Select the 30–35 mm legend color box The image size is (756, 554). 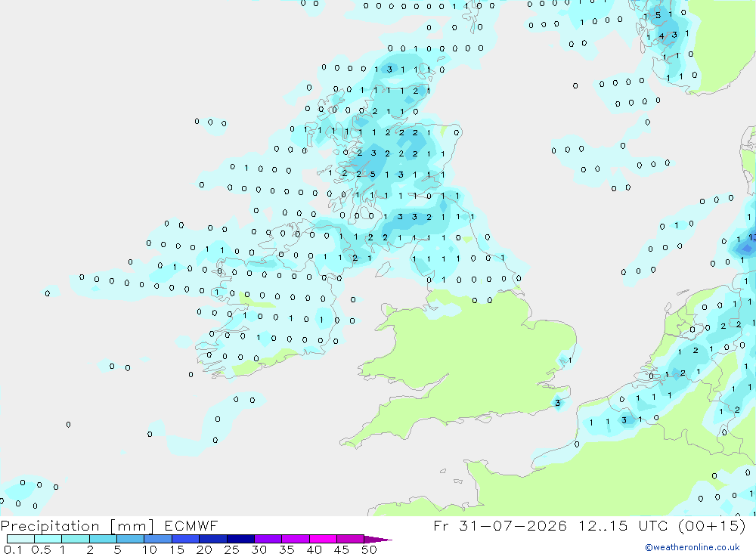268,539
